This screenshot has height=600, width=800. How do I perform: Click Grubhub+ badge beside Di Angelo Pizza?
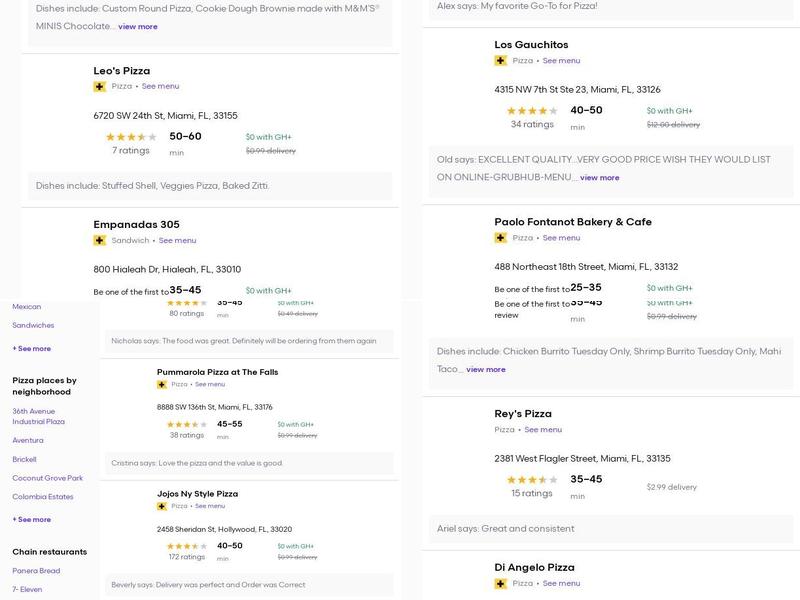(x=500, y=584)
